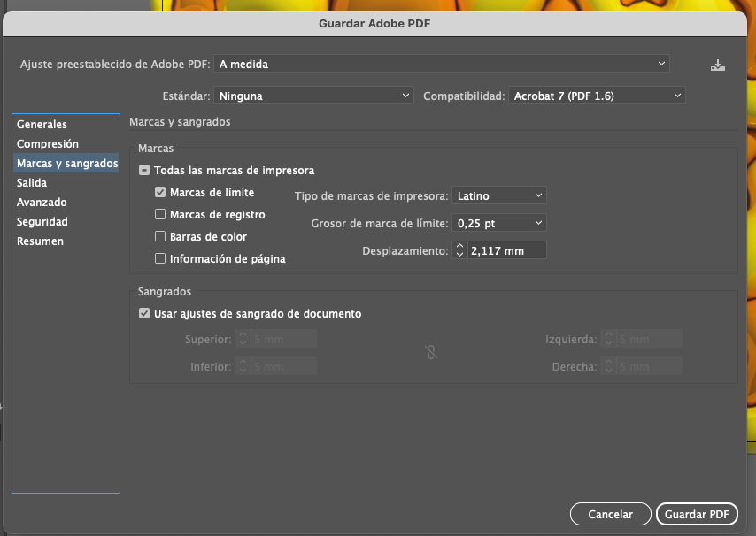Disable Usar ajustes de sangrado de documento

coord(144,314)
